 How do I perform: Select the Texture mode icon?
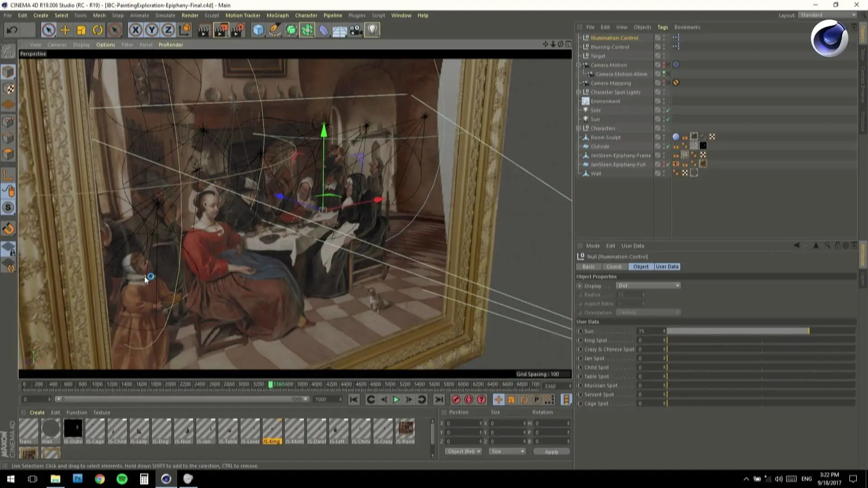8,89
